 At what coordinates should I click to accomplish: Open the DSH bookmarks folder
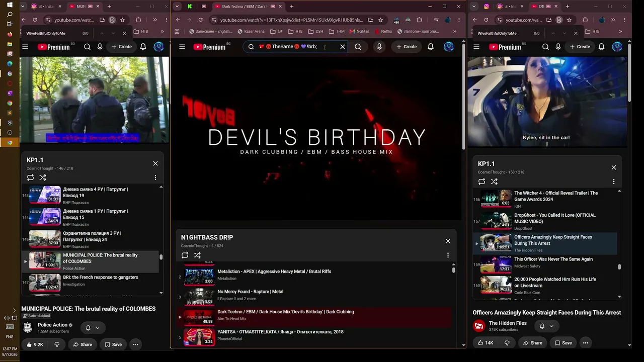(315, 31)
